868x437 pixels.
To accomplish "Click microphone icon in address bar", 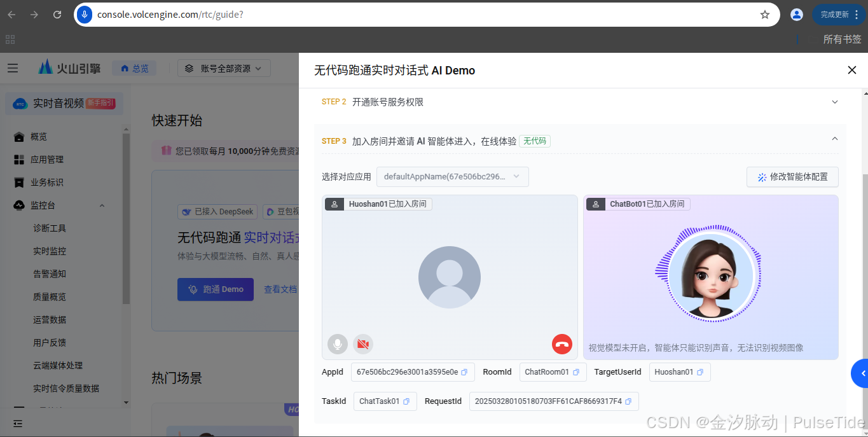I will tap(85, 15).
